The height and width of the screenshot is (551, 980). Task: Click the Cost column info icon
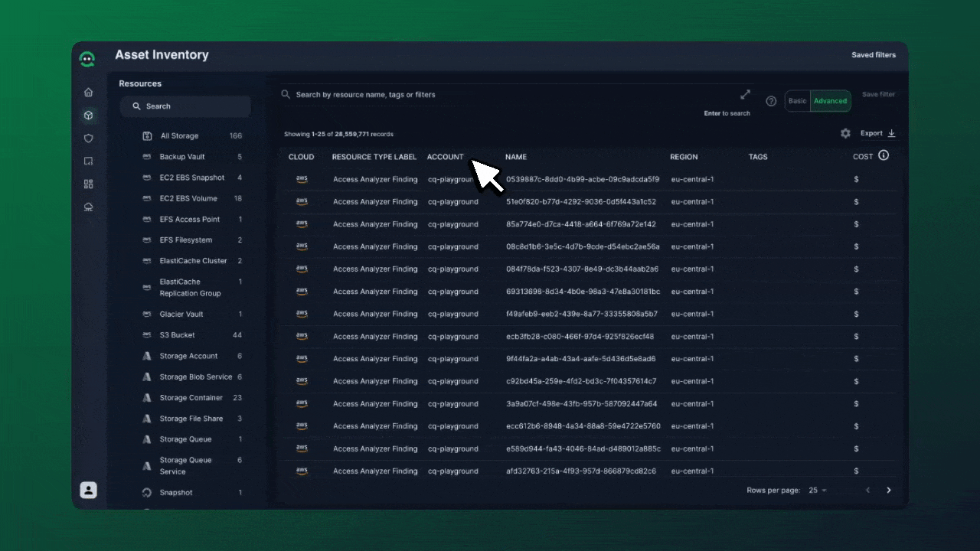coord(884,155)
